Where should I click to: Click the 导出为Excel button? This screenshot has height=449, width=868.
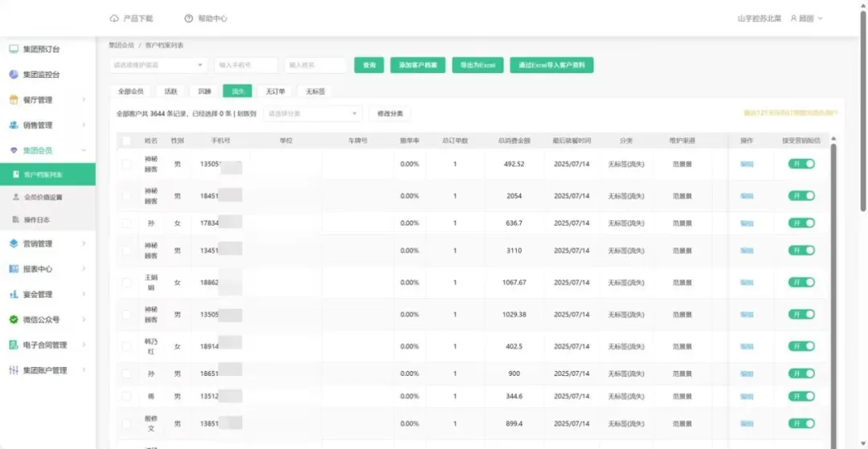477,65
